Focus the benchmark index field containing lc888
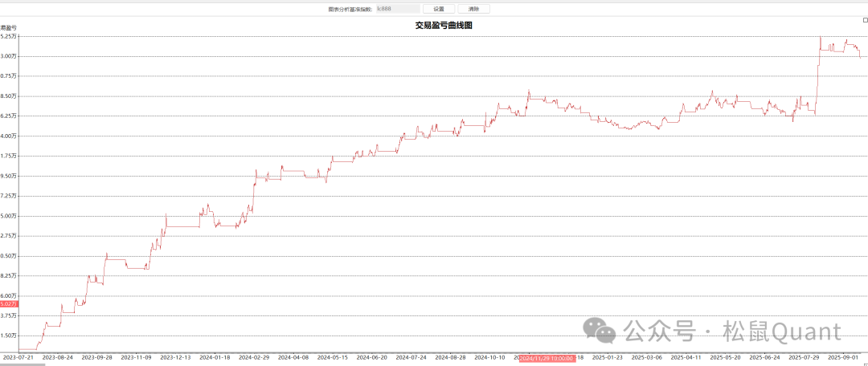This screenshot has width=868, height=366. [x=397, y=9]
